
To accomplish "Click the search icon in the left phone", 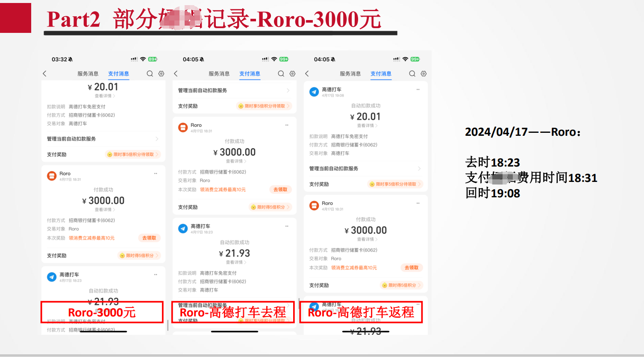I will tap(150, 74).
